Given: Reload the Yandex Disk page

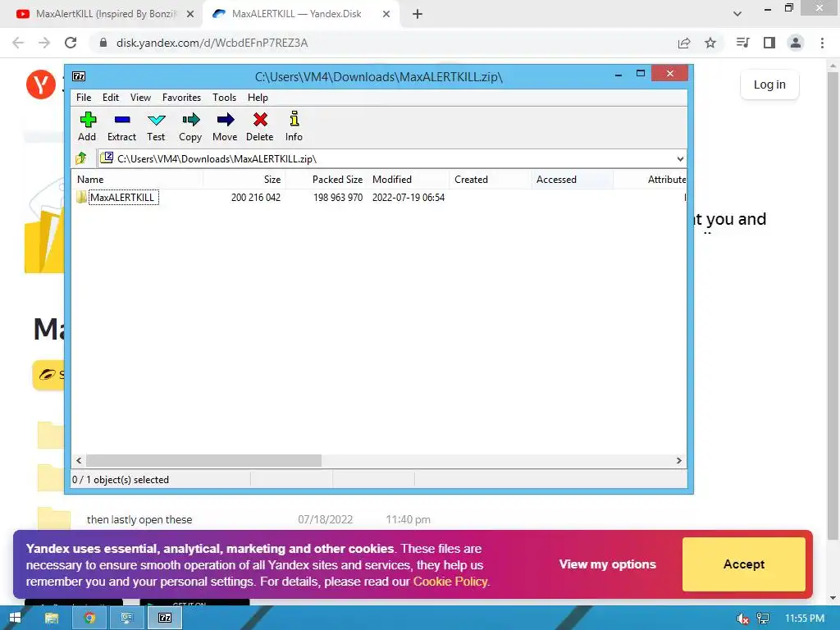Looking at the screenshot, I should [x=71, y=43].
